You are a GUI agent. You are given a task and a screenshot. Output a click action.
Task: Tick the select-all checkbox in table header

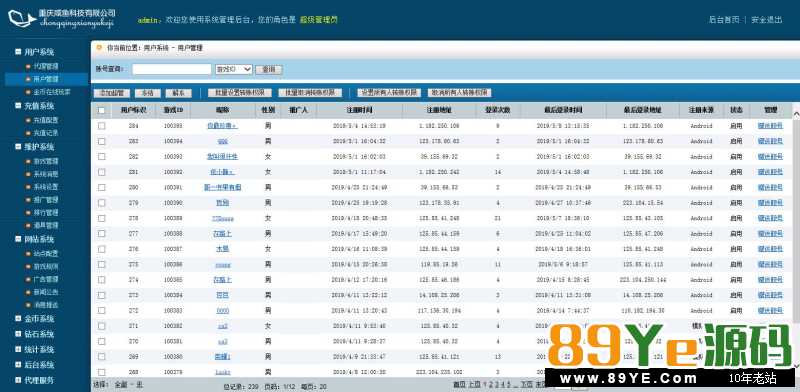pos(102,110)
